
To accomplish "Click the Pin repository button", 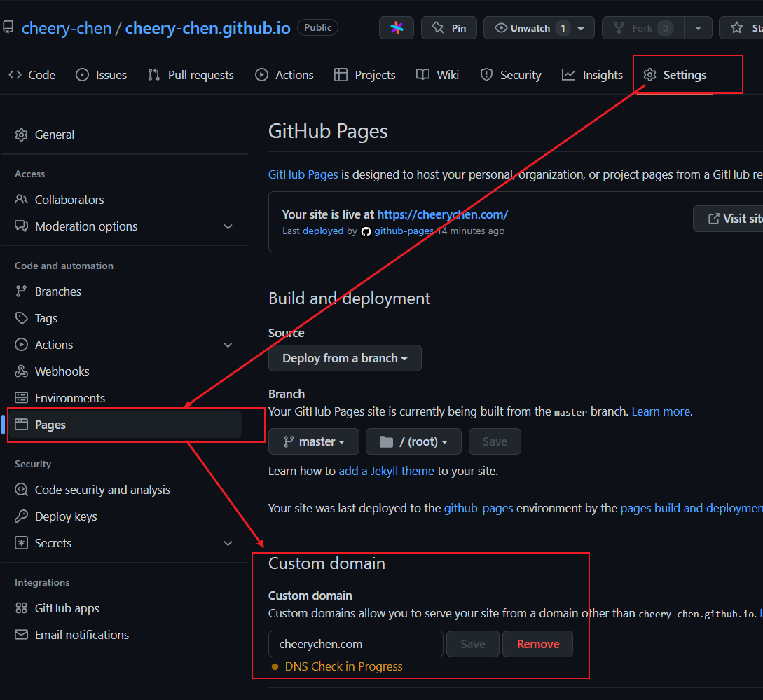I will coord(448,28).
